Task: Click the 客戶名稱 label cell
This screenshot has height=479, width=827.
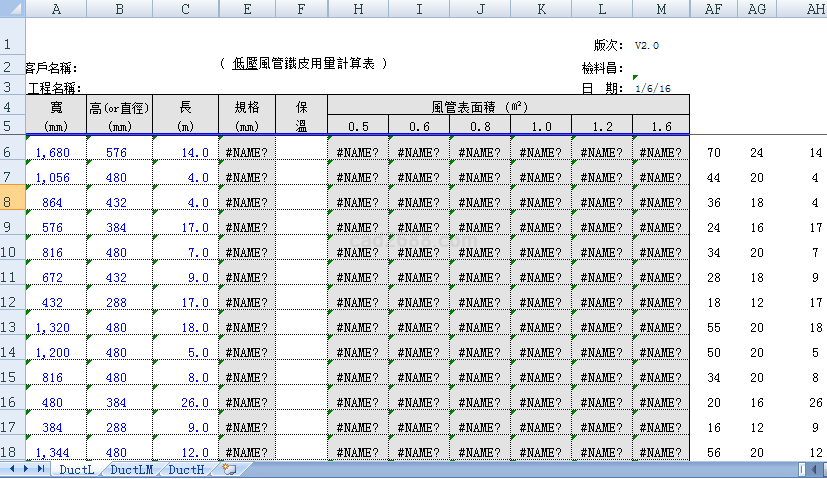Action: point(52,68)
